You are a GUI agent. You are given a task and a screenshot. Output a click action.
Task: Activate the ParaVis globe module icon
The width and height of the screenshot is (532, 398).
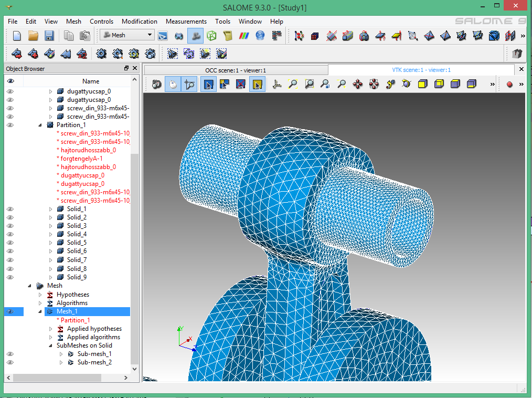click(260, 36)
